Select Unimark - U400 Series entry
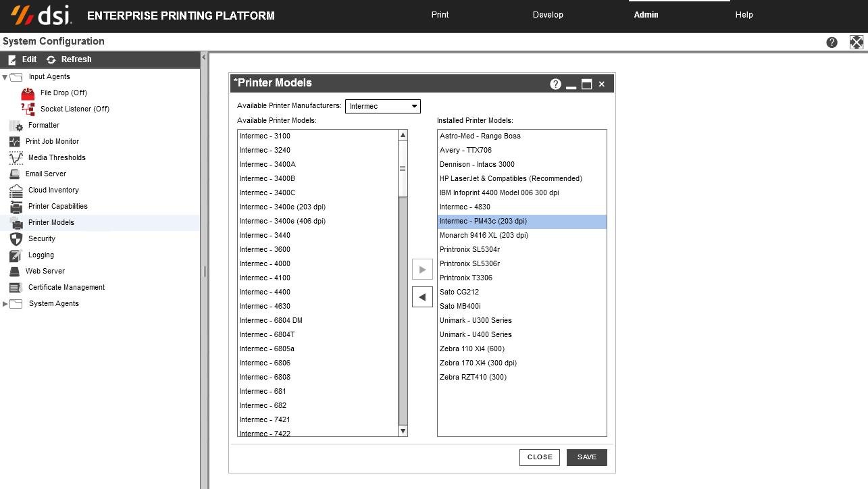Viewport: 868px width, 489px height. (521, 334)
